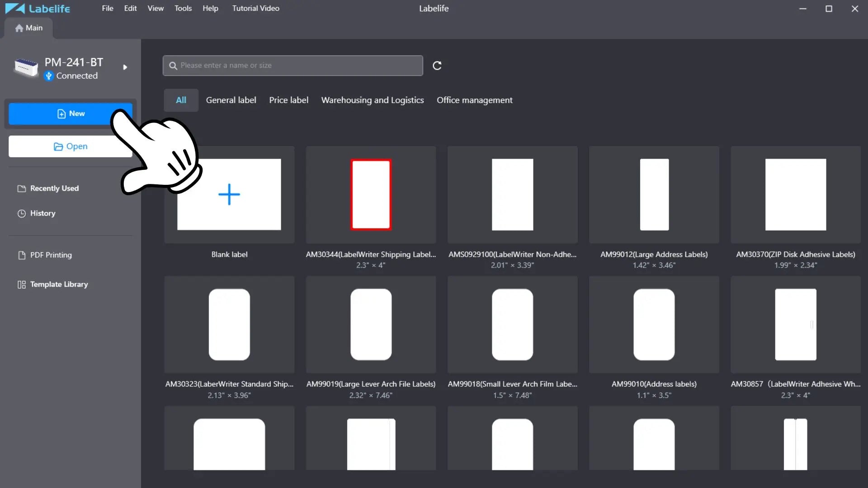This screenshot has height=488, width=868.
Task: Switch to the Price label tab
Action: click(x=288, y=100)
